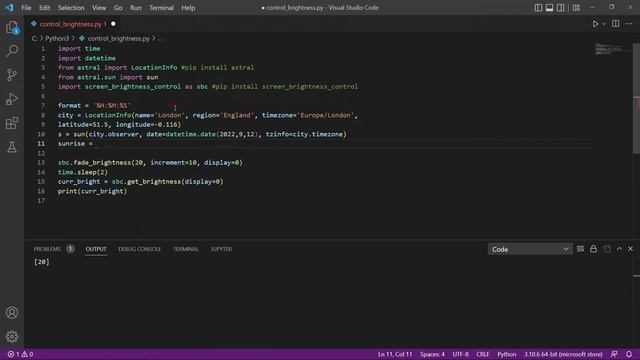Image resolution: width=640 pixels, height=360 pixels.
Task: Open editor More Actions ellipsis
Action: click(x=629, y=24)
